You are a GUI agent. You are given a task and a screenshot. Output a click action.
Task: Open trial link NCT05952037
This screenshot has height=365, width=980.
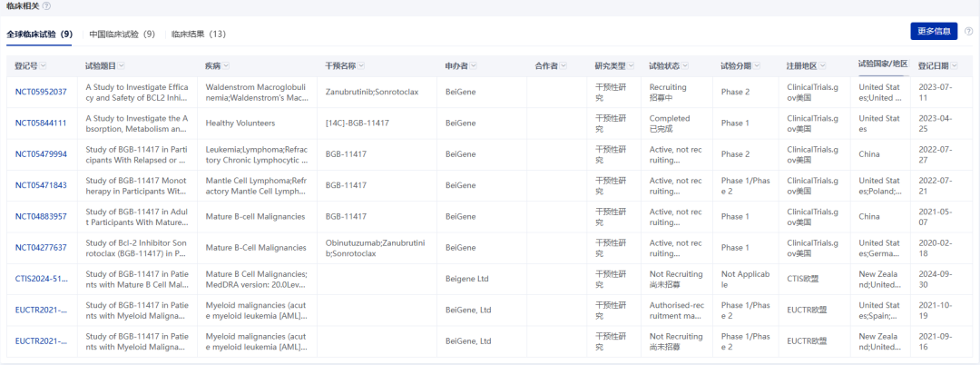pyautogui.click(x=41, y=92)
